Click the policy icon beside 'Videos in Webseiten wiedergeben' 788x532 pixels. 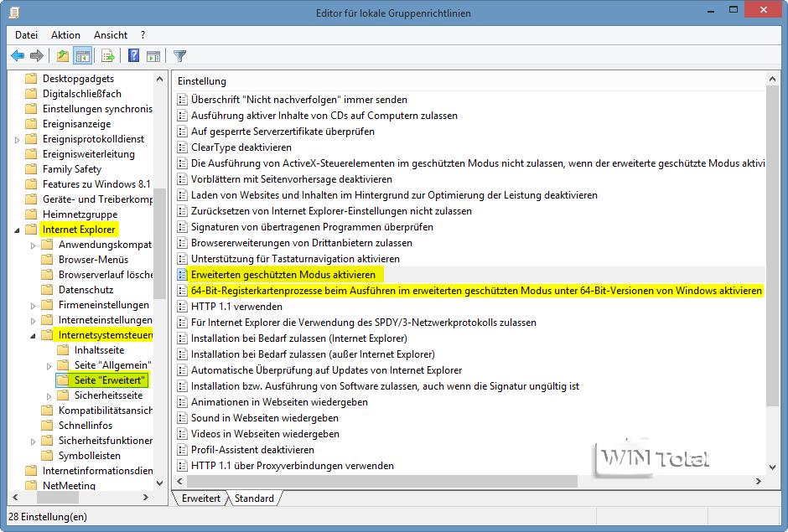pos(182,433)
